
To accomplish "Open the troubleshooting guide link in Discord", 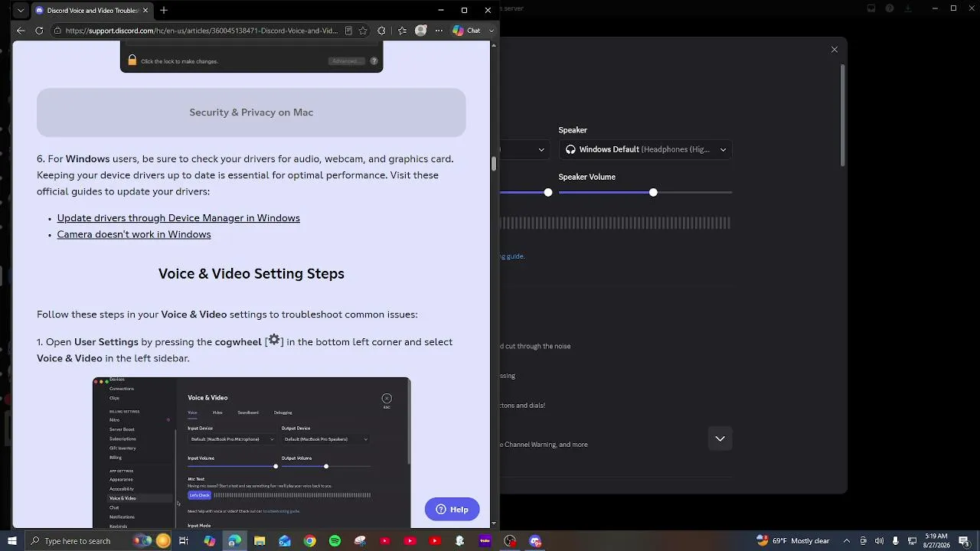I will [512, 256].
